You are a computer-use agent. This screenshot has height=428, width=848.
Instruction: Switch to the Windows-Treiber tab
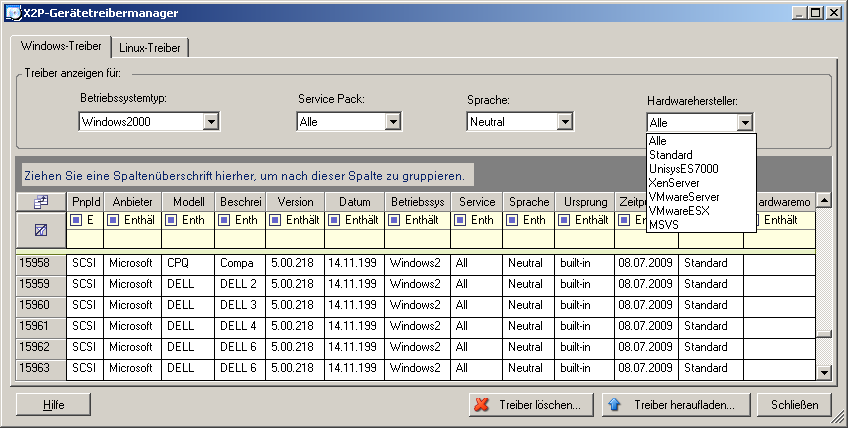pyautogui.click(x=61, y=46)
